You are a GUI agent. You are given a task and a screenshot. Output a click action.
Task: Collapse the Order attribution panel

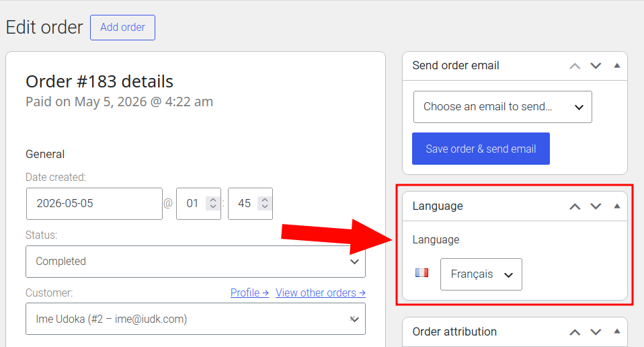point(617,332)
